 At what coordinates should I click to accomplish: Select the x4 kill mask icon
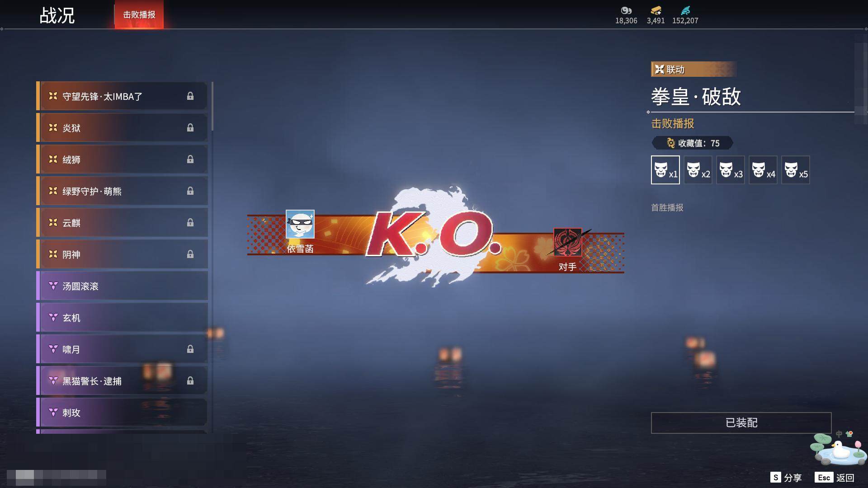tap(763, 170)
